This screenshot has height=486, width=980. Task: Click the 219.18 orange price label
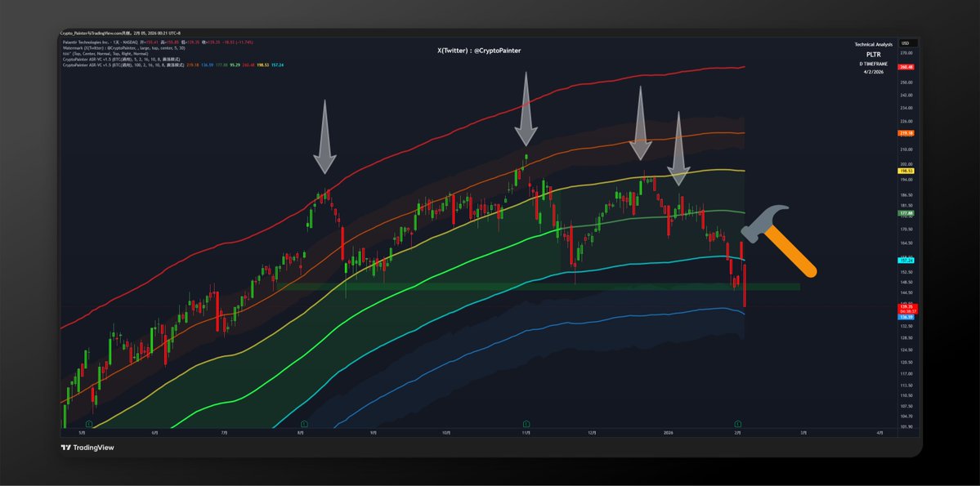pos(906,133)
